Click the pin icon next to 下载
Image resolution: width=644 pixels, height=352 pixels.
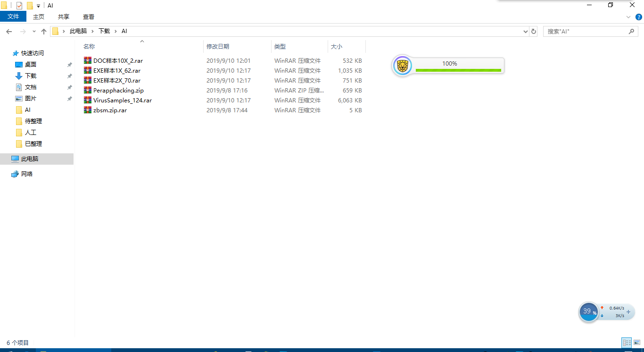pos(69,76)
